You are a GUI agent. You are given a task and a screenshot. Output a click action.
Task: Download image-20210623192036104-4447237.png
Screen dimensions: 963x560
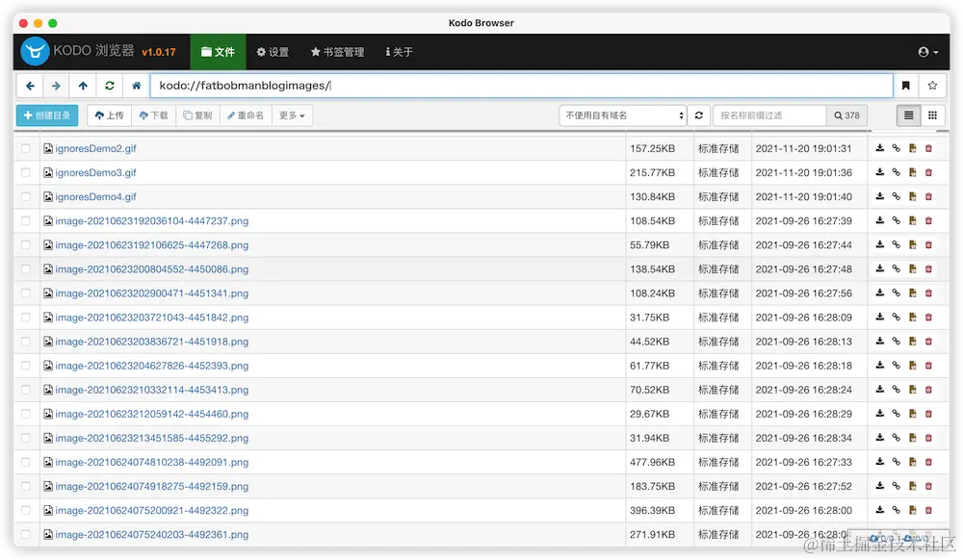[x=880, y=220]
